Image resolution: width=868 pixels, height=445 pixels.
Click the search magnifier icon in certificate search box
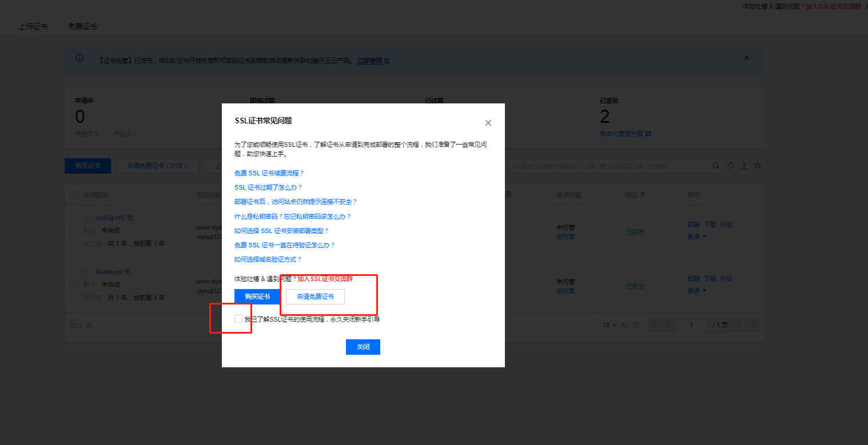715,166
